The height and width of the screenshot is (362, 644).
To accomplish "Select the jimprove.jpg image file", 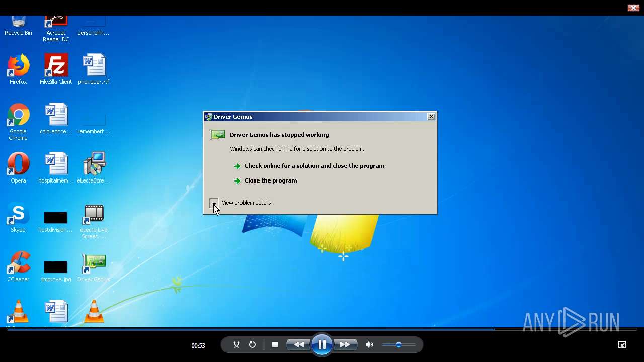I will [56, 270].
